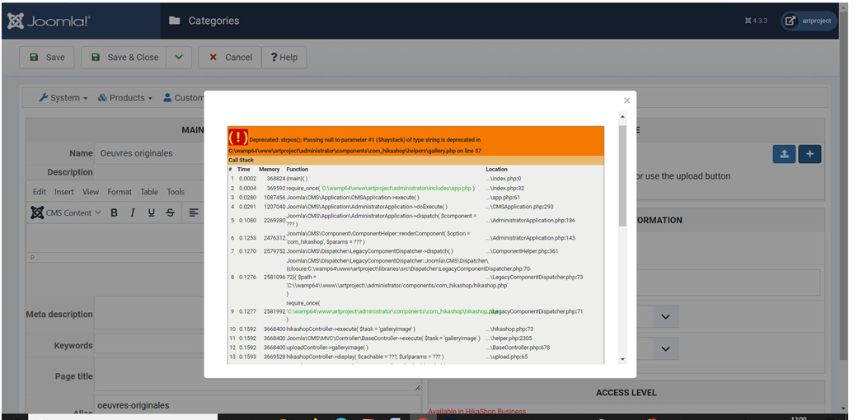Open the editor's Insert menu

63,192
